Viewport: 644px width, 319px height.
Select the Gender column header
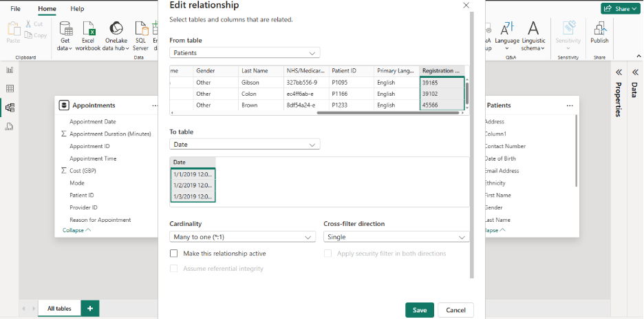(x=216, y=71)
